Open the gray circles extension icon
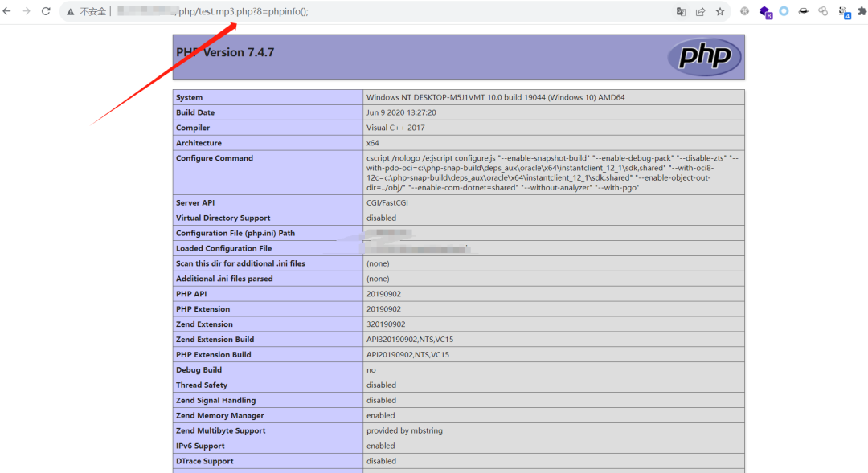Screen dimensions: 868x473 [823, 11]
